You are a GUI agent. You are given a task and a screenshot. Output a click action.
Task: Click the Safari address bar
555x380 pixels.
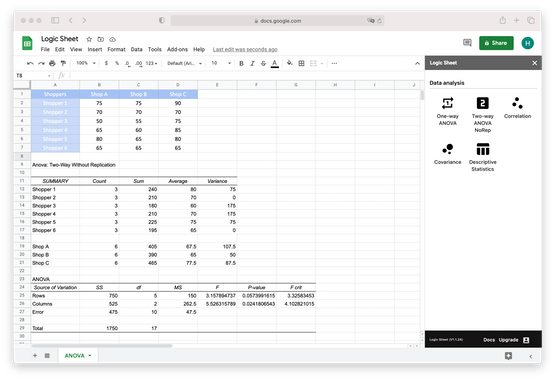[278, 21]
